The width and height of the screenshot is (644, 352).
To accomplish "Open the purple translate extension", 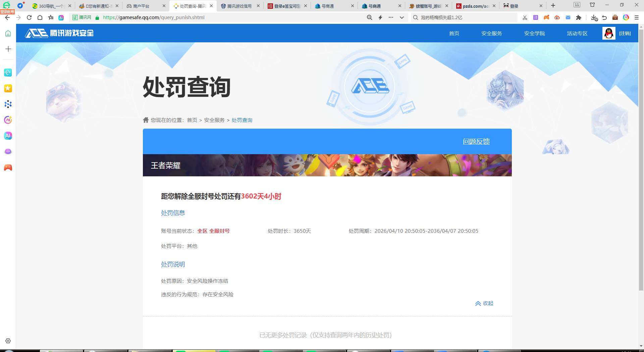I will pos(536,17).
